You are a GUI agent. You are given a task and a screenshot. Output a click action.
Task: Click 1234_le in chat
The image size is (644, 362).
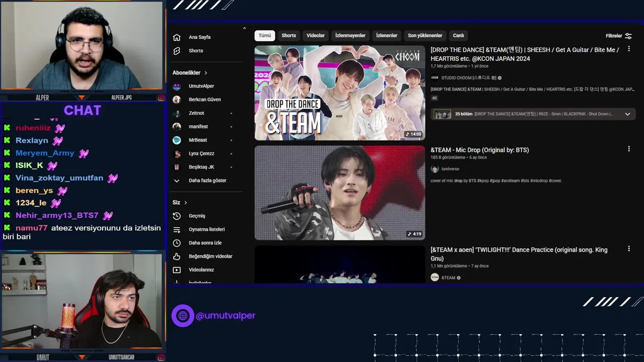pos(31,203)
